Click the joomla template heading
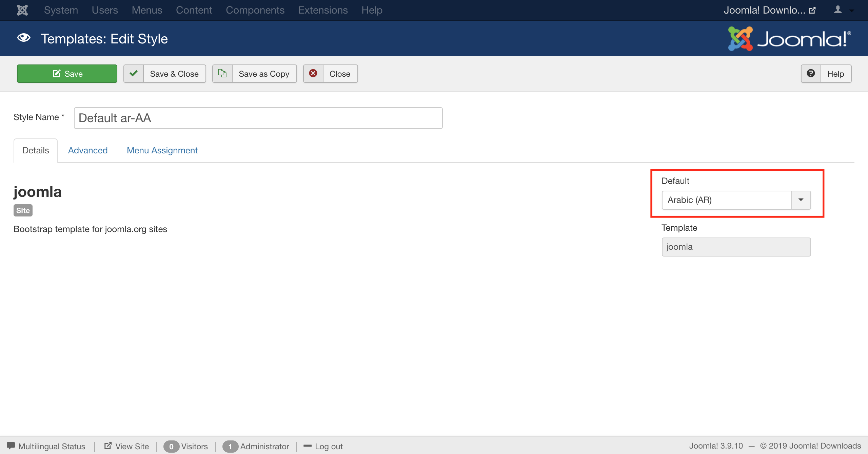Screen dimensions: 868x454 38,192
